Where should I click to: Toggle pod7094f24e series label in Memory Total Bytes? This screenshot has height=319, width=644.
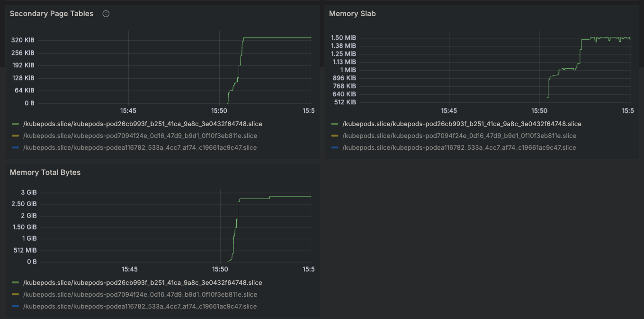tap(140, 295)
